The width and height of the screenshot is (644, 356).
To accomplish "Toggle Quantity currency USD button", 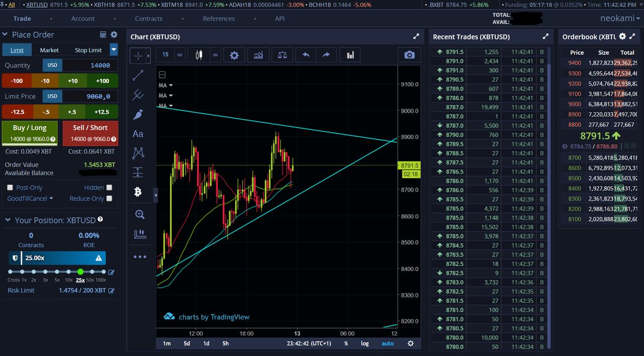I will click(53, 65).
